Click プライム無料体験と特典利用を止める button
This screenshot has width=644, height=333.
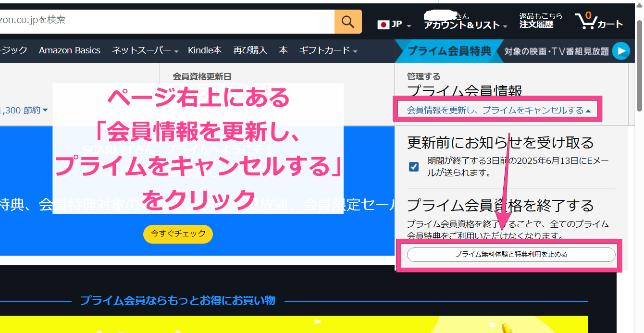point(511,255)
